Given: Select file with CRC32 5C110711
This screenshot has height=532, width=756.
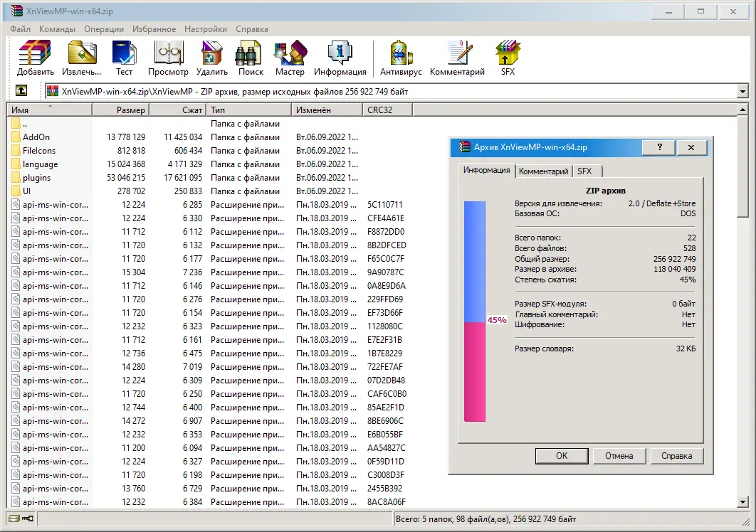Looking at the screenshot, I should (x=207, y=205).
